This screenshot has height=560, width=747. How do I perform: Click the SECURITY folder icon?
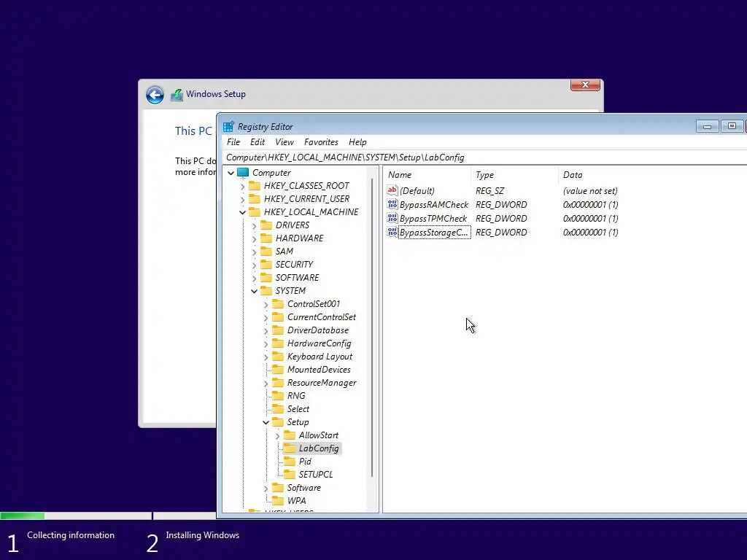[x=266, y=264]
